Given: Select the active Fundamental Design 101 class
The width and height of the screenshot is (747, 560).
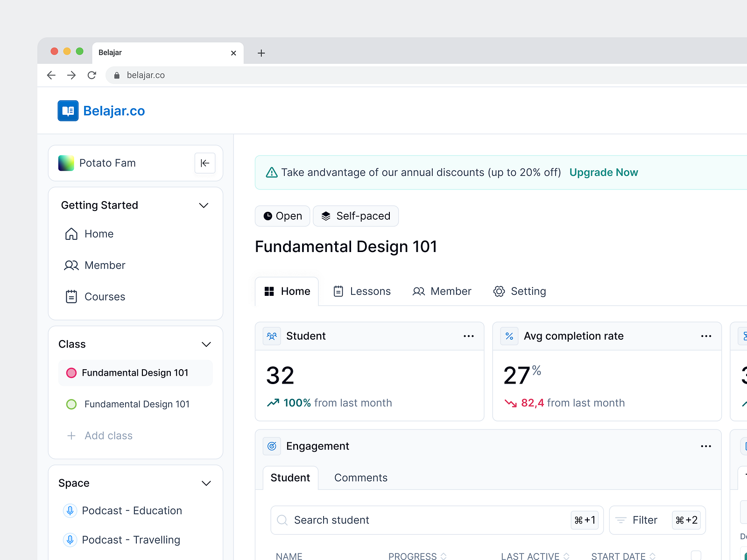Looking at the screenshot, I should pos(135,373).
